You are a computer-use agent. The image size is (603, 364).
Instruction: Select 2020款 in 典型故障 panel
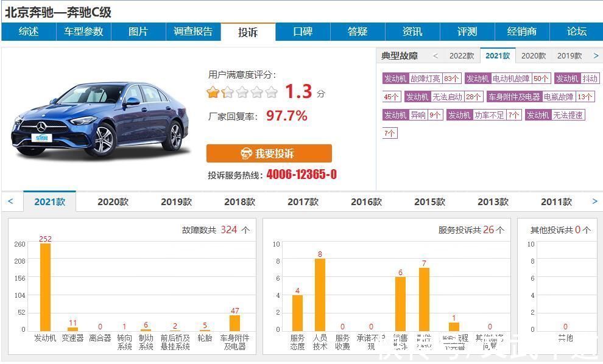(534, 56)
